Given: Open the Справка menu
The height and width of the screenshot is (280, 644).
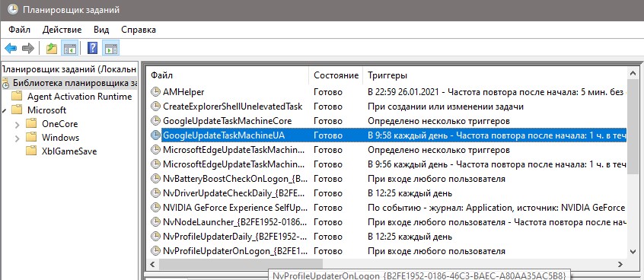Looking at the screenshot, I should point(139,30).
